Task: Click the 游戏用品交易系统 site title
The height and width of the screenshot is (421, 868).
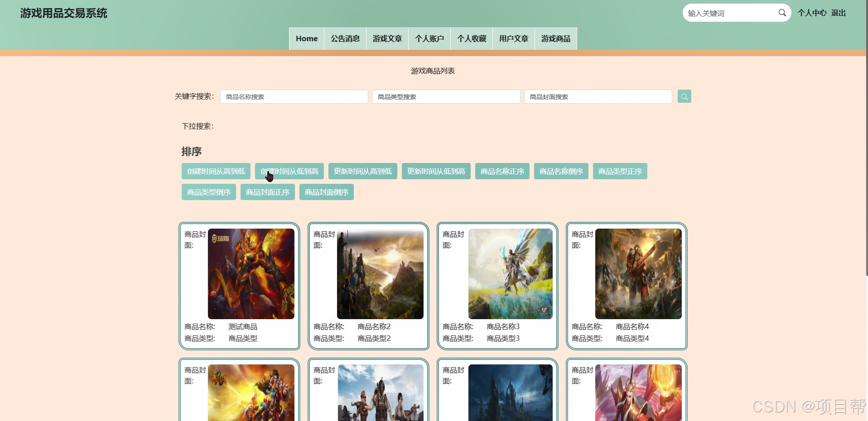Action: point(64,13)
